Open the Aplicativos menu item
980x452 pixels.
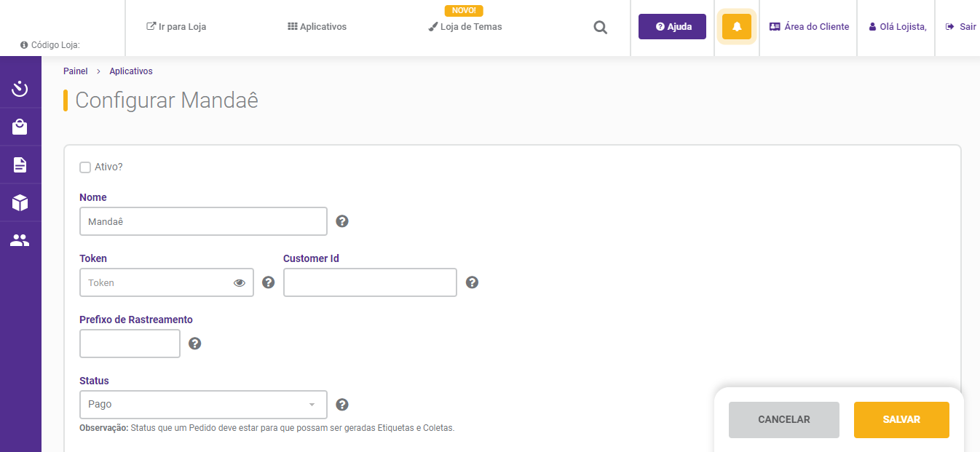317,27
